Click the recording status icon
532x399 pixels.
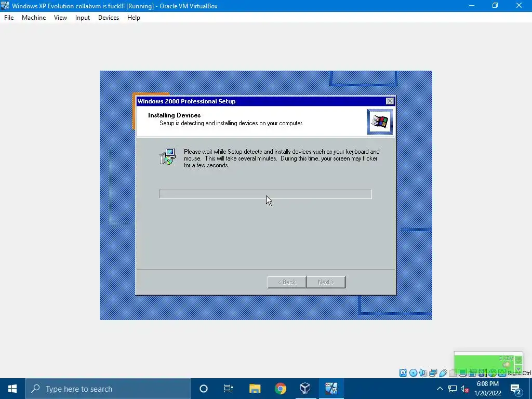[472, 373]
